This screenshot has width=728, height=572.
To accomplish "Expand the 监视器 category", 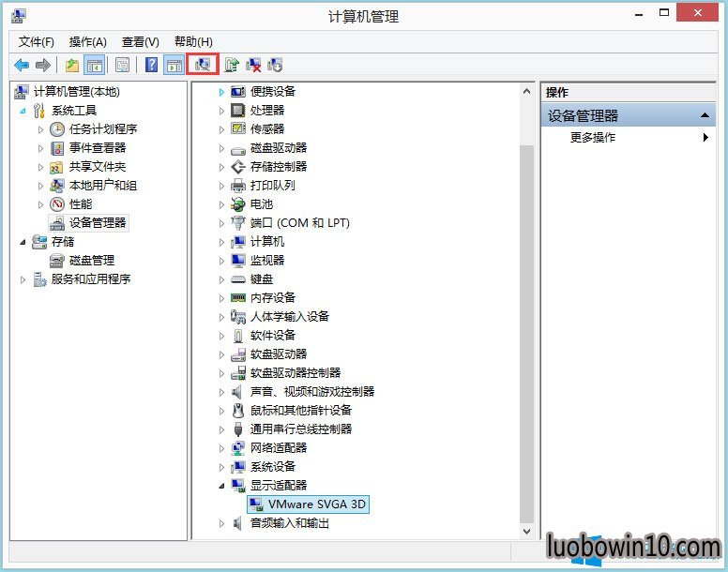I will tap(221, 261).
